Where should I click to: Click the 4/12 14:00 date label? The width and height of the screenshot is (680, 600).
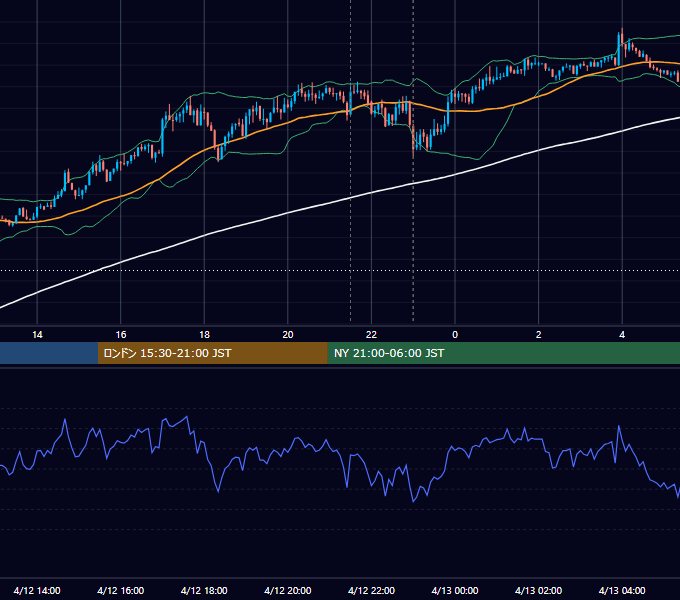click(37, 590)
